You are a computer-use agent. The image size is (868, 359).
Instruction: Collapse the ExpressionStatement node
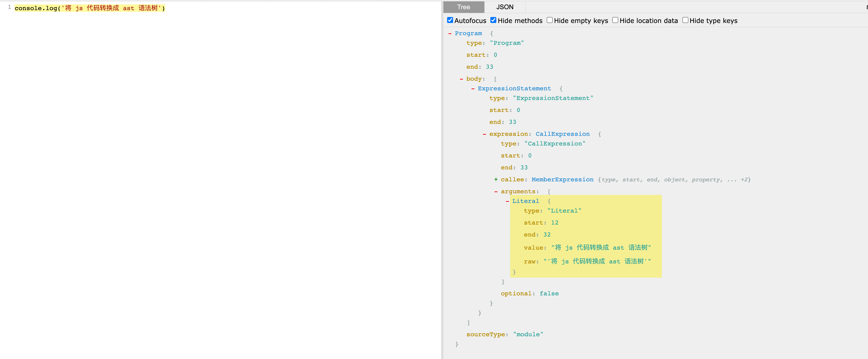point(473,88)
